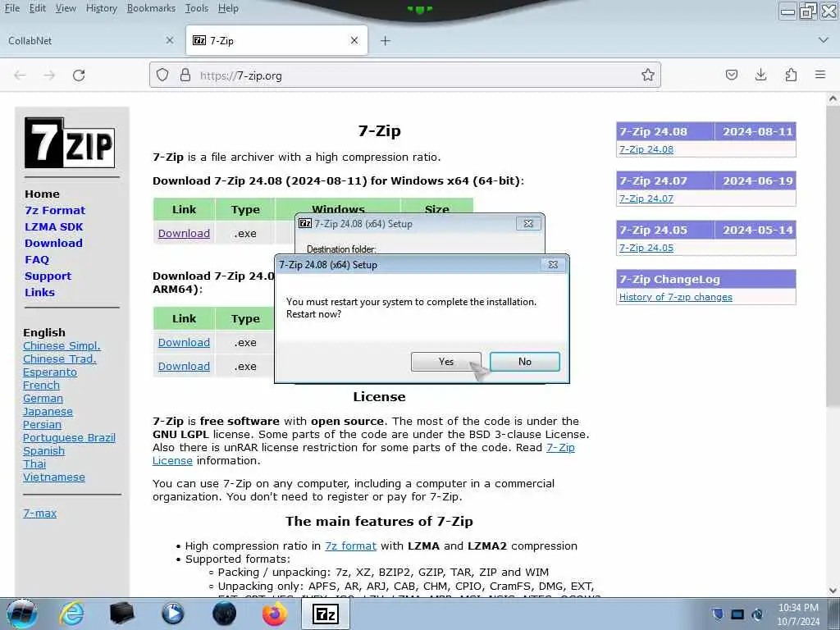This screenshot has width=840, height=630.
Task: Click page vertical scrollbar thumb
Action: pyautogui.click(x=833, y=256)
